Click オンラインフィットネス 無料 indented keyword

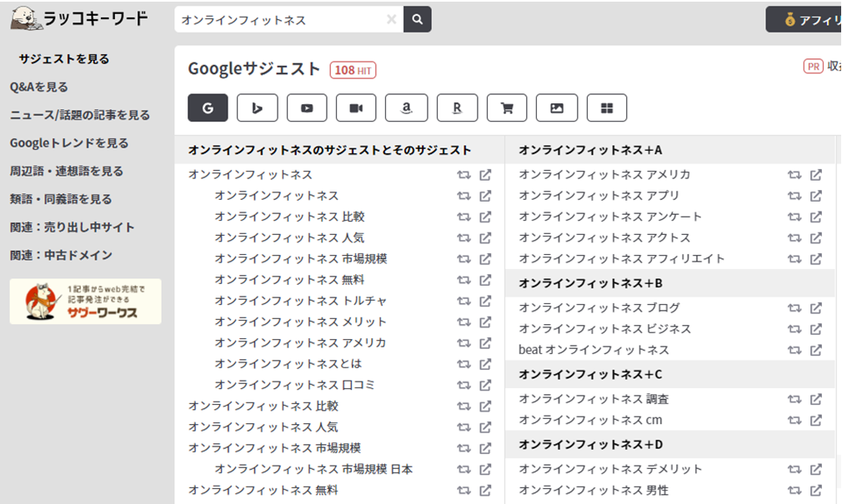coord(289,280)
